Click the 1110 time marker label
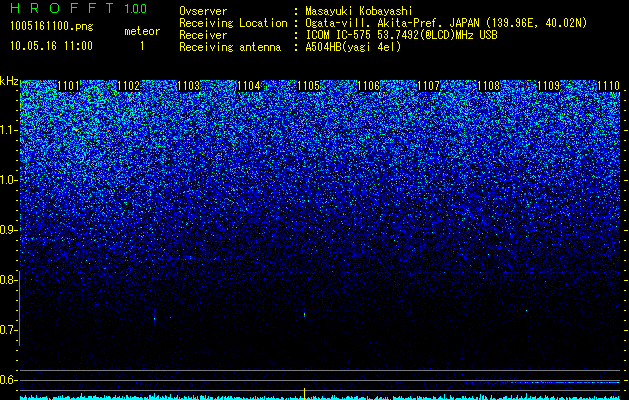The width and height of the screenshot is (629, 400). (x=609, y=86)
